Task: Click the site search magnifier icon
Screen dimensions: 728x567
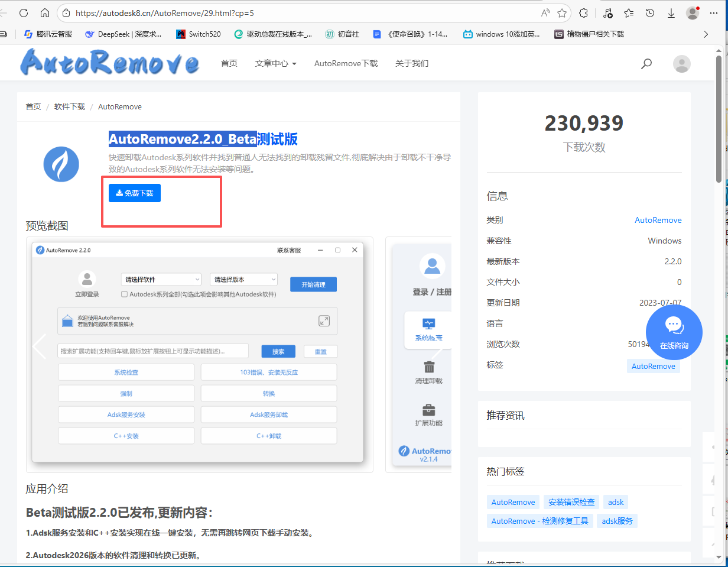Action: point(646,63)
